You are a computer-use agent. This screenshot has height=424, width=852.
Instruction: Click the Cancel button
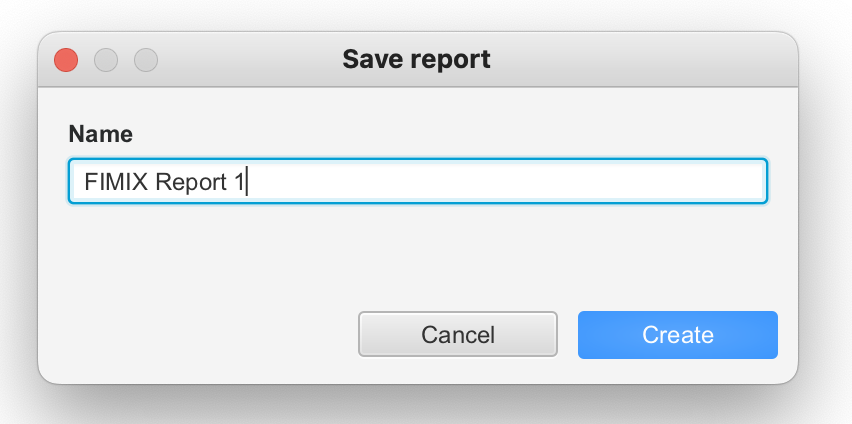tap(457, 334)
